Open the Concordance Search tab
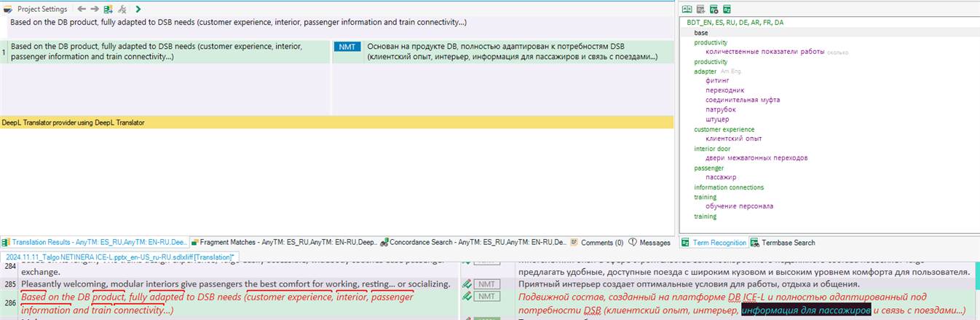Image resolution: width=980 pixels, height=320 pixels. [x=473, y=242]
